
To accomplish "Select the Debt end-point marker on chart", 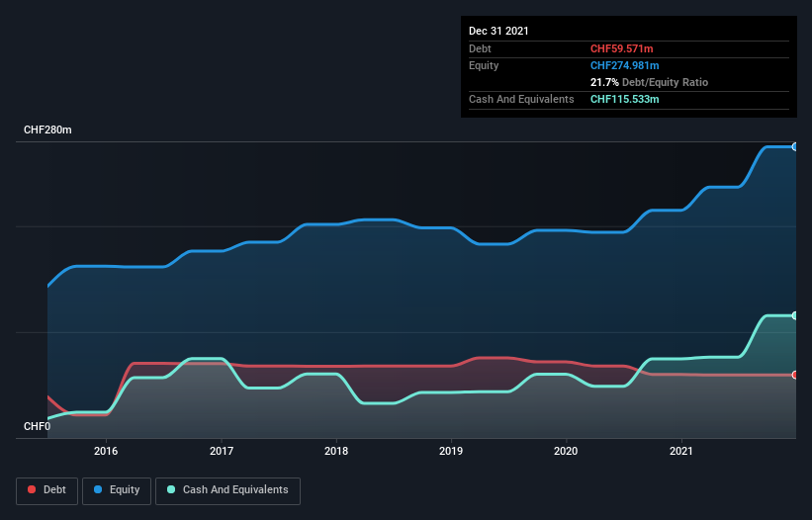I will point(795,375).
